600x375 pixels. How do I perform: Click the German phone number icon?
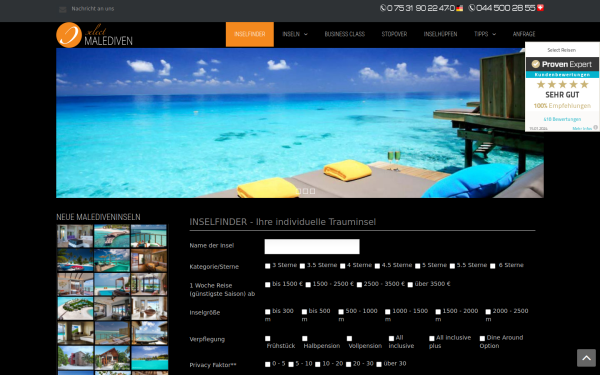click(x=383, y=8)
